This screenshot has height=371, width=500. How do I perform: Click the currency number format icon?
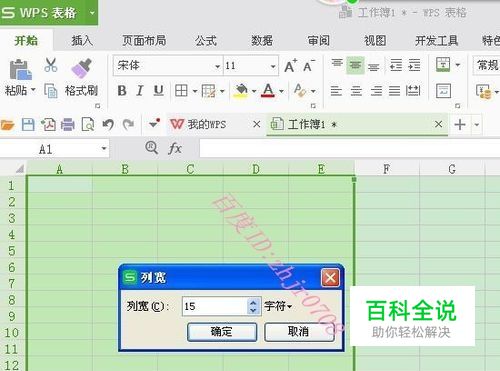tap(483, 91)
